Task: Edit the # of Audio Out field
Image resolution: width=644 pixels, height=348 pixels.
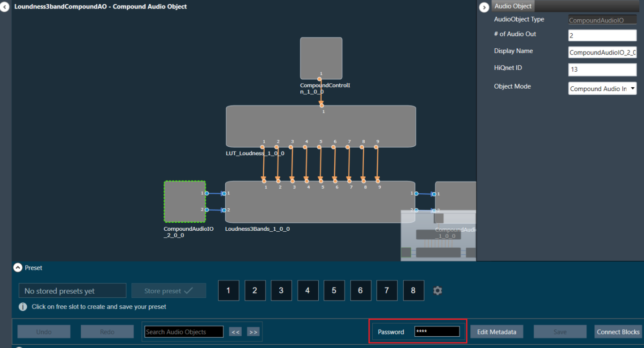Action: click(602, 35)
